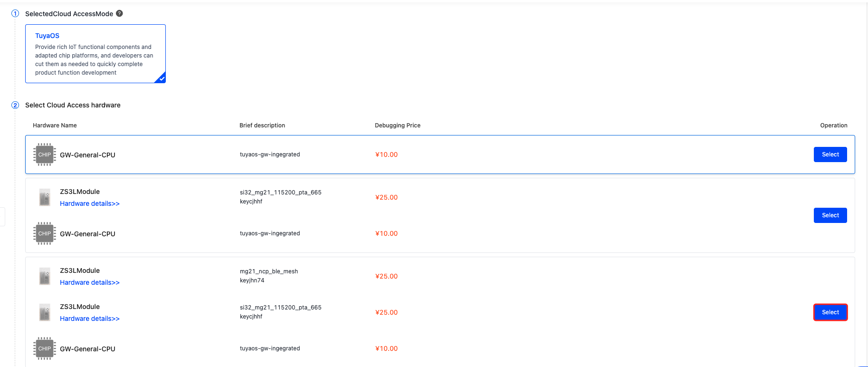Click the tuyaos-gw-ingegrated text in first row
This screenshot has width=868, height=367.
pos(270,155)
